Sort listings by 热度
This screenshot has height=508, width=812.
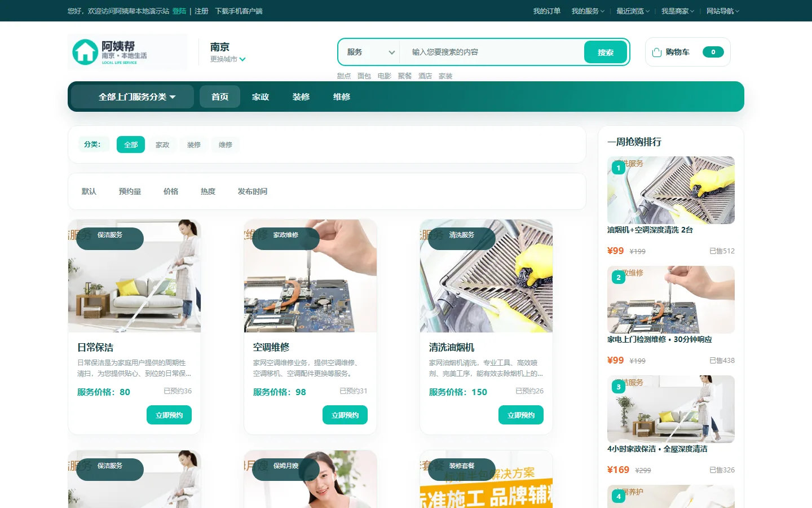click(x=208, y=191)
